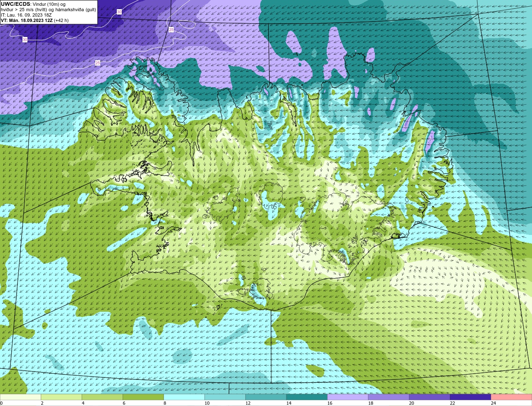
Task: Click the 0–2 m/s cream legend swatch
Action: point(20,397)
